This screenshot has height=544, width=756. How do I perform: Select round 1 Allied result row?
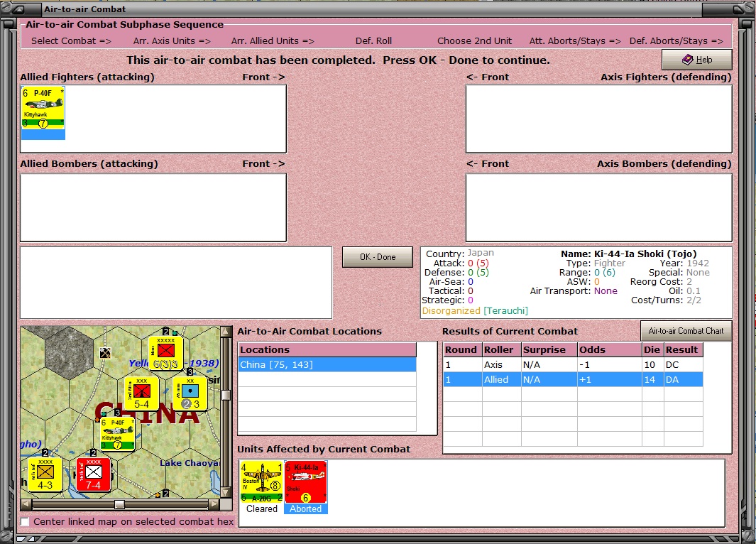[x=573, y=379]
